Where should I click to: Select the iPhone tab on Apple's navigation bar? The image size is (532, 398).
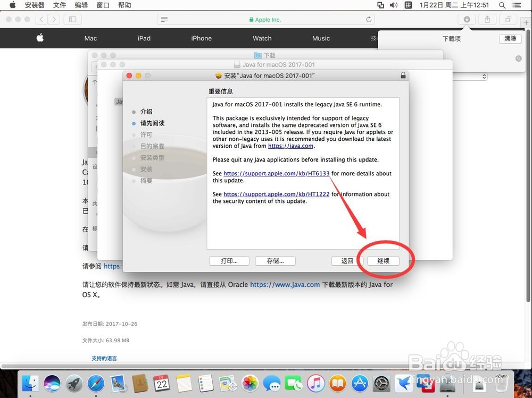coord(201,38)
